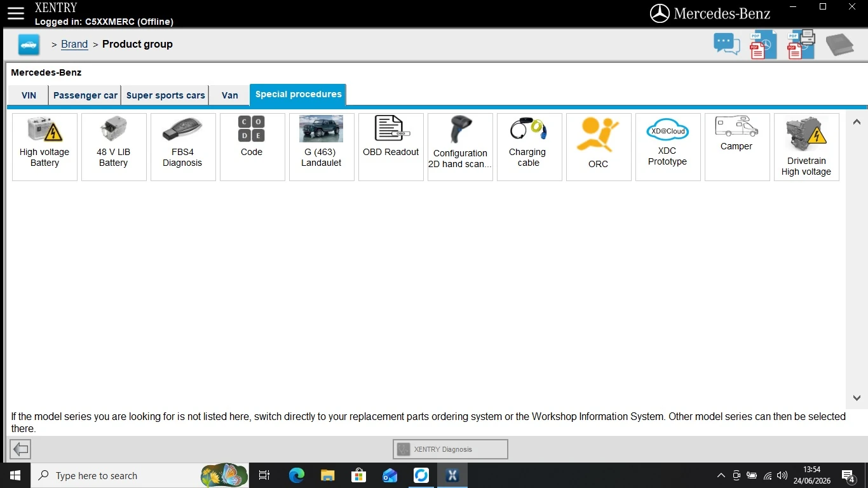The width and height of the screenshot is (868, 488).
Task: Open the XENTRY hamburger menu
Action: click(x=15, y=13)
